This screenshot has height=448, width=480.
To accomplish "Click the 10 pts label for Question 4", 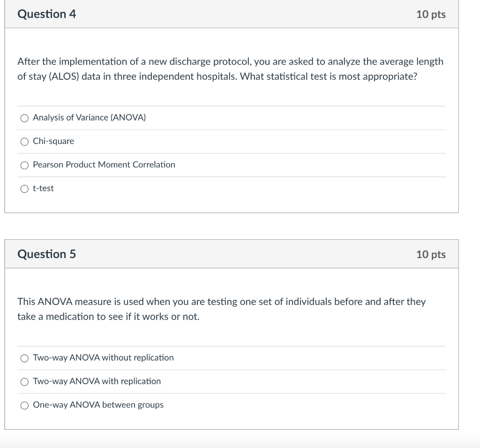I will pos(431,14).
